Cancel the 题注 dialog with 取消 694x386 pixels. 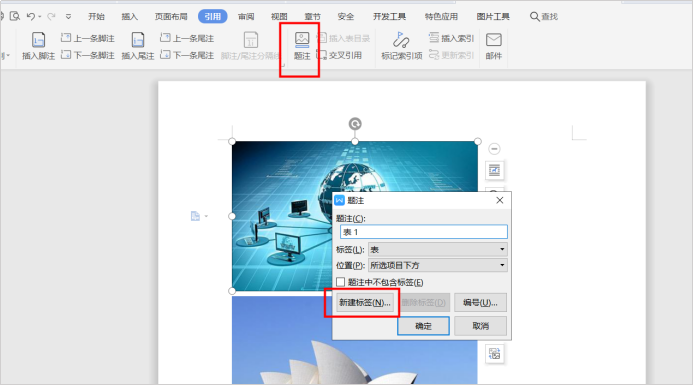pyautogui.click(x=480, y=326)
